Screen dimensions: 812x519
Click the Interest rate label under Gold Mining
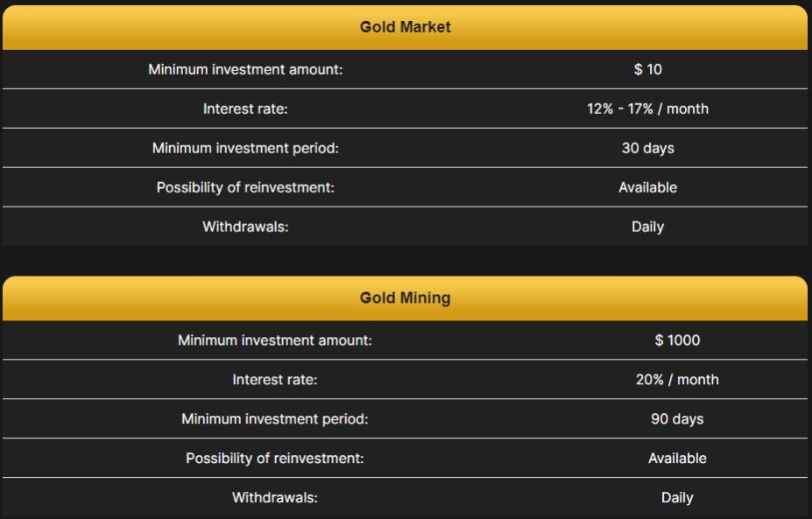tap(274, 379)
